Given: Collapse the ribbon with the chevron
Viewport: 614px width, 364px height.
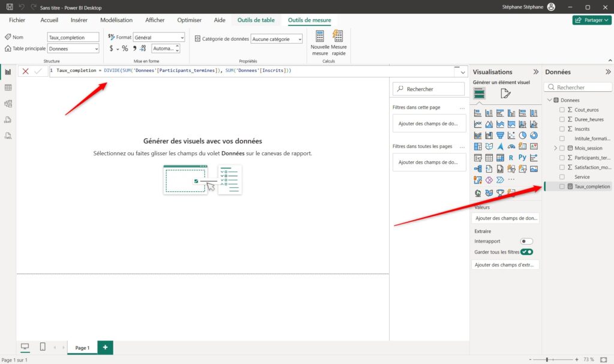Looking at the screenshot, I should coord(610,61).
